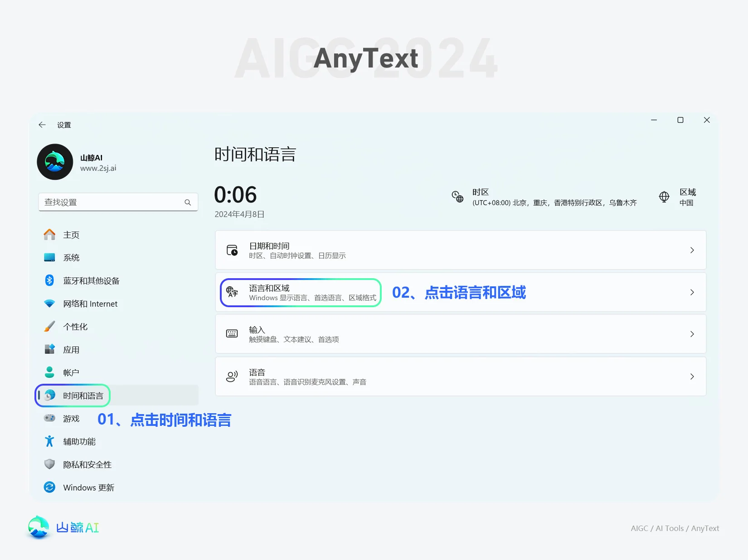This screenshot has width=748, height=560.
Task: Expand chevron on 语言和区域 row
Action: click(x=692, y=292)
